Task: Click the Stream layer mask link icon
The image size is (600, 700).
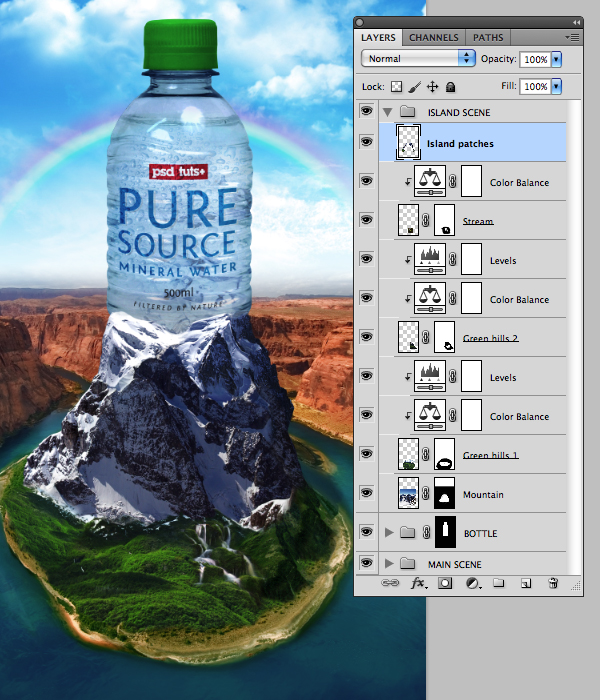Action: tap(426, 220)
